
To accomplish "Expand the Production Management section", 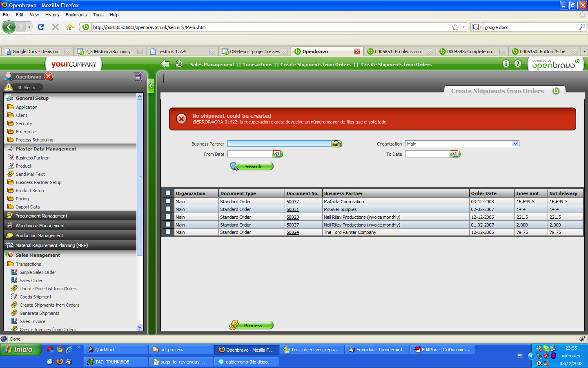I will pos(70,236).
